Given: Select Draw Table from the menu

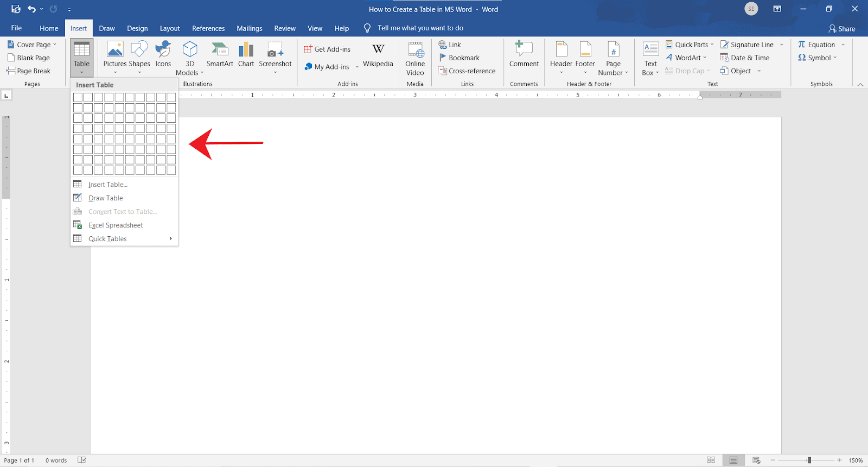Looking at the screenshot, I should tap(124, 198).
